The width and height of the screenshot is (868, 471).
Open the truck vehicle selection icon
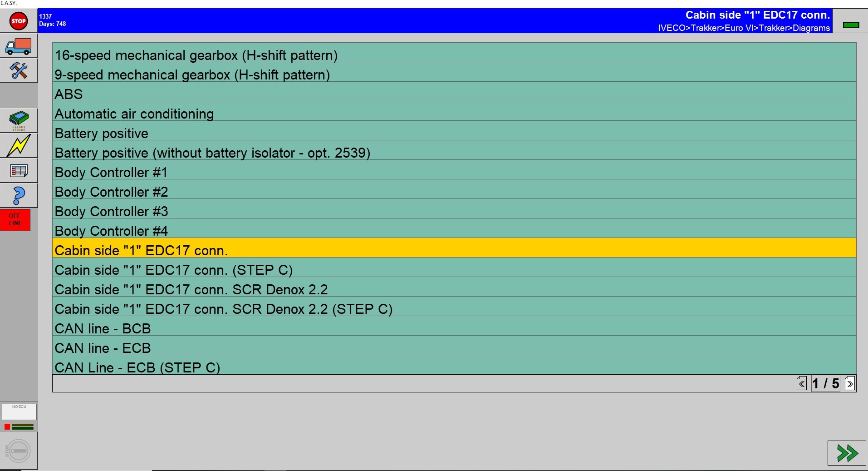(19, 46)
